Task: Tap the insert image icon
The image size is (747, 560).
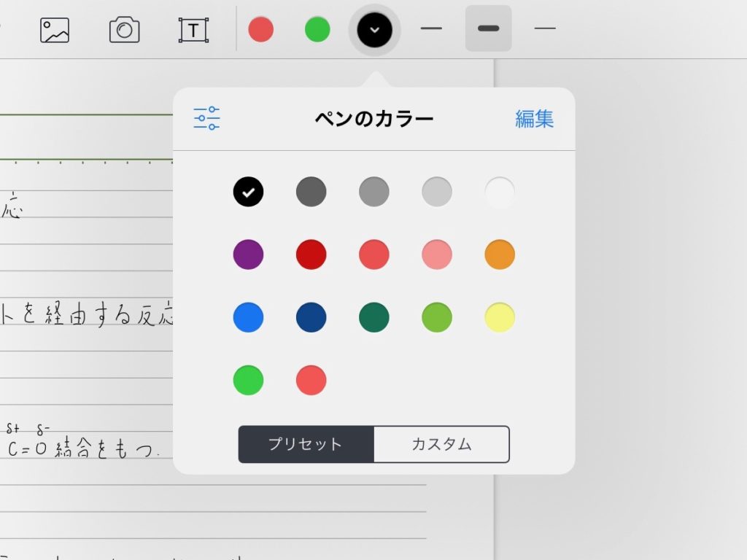Action: click(55, 30)
